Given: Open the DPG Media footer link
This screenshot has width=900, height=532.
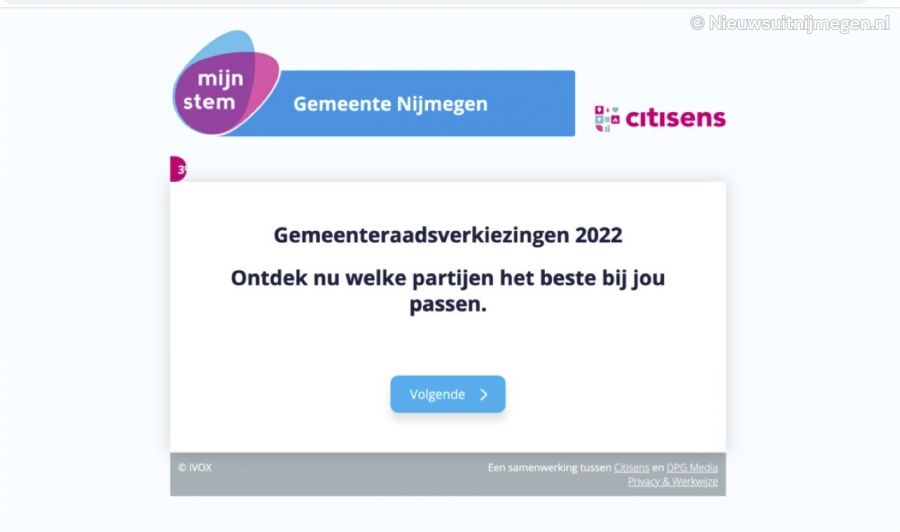Looking at the screenshot, I should click(692, 468).
